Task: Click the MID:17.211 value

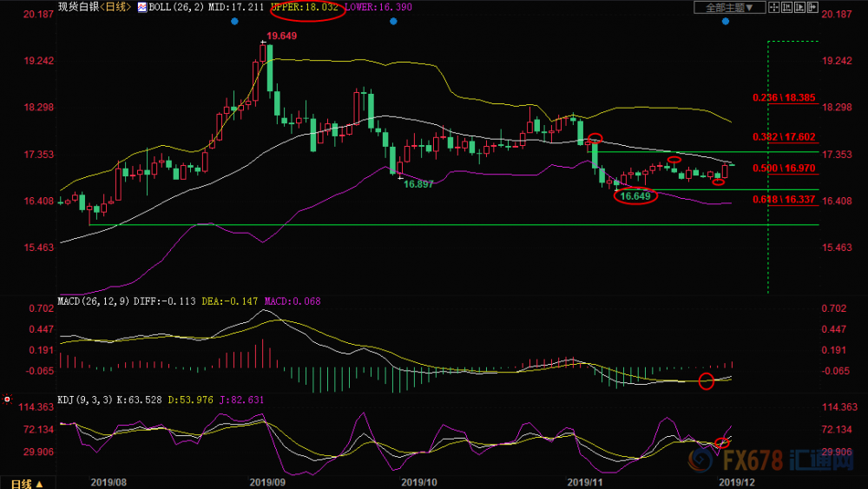Action: click(x=236, y=7)
